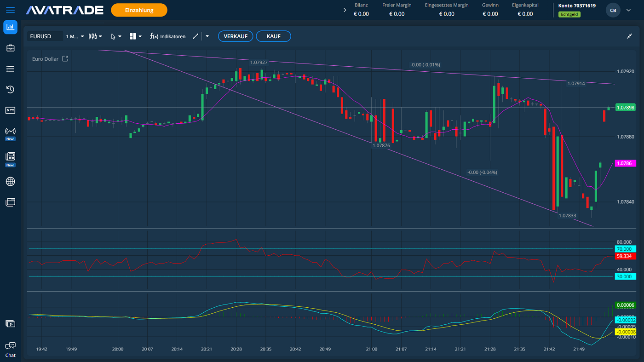Viewport: 644px width, 362px height.
Task: Click the trendline price label 1.07914
Action: coord(576,83)
